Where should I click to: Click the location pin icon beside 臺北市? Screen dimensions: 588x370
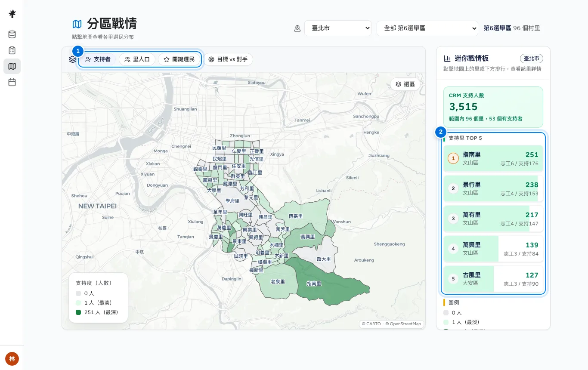pos(297,28)
